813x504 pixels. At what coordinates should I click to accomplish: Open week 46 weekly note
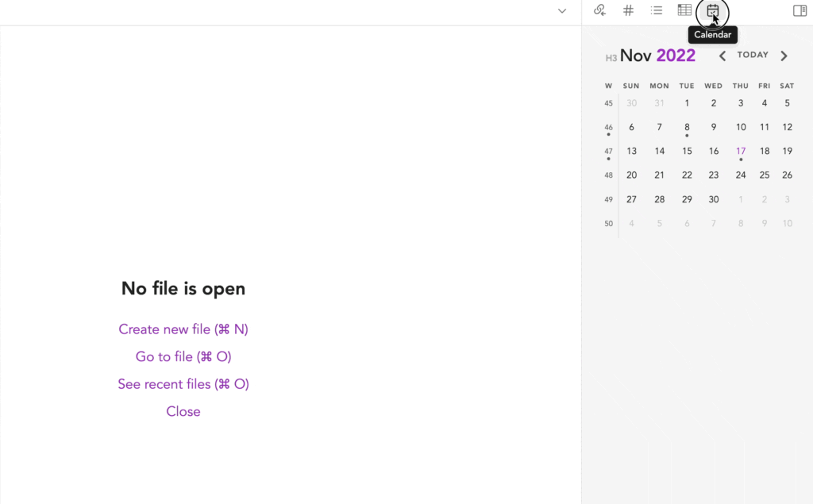(x=609, y=127)
